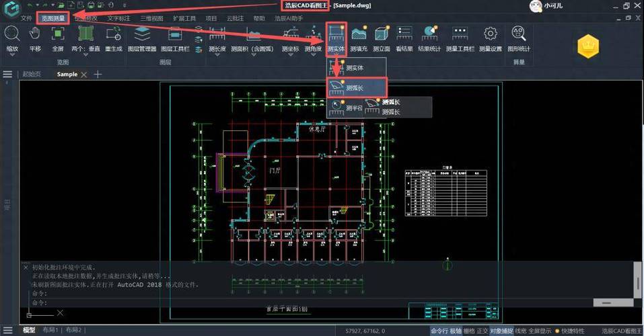The height and width of the screenshot is (336, 644).
Task: Click the application logo in title bar
Action: [11, 8]
